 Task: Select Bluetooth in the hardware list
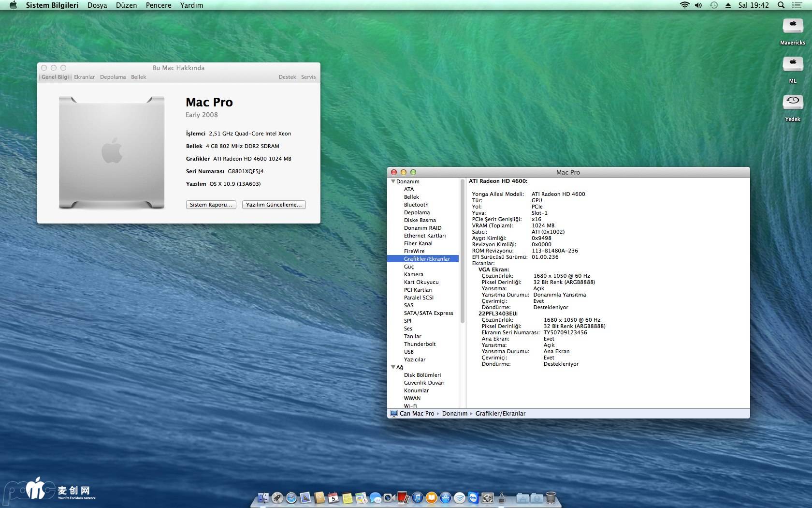pos(416,205)
